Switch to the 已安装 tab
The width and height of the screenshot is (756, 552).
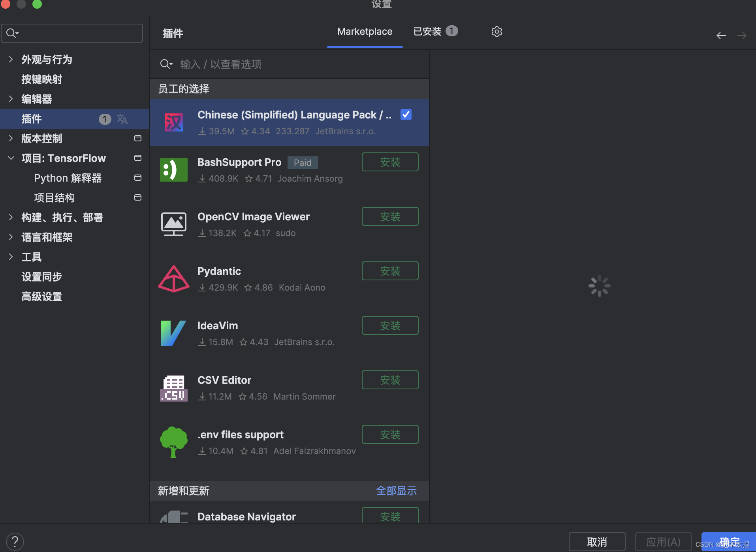435,31
